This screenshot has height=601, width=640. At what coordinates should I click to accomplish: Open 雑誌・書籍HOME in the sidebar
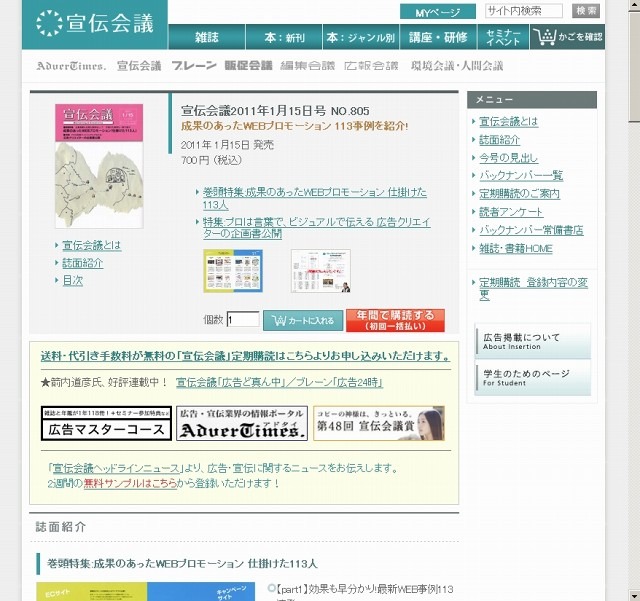pos(516,249)
